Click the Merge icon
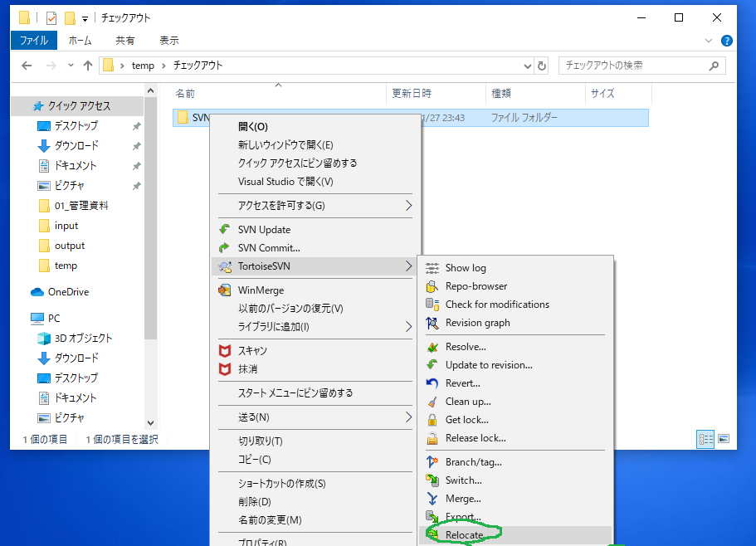This screenshot has width=756, height=546. point(432,499)
